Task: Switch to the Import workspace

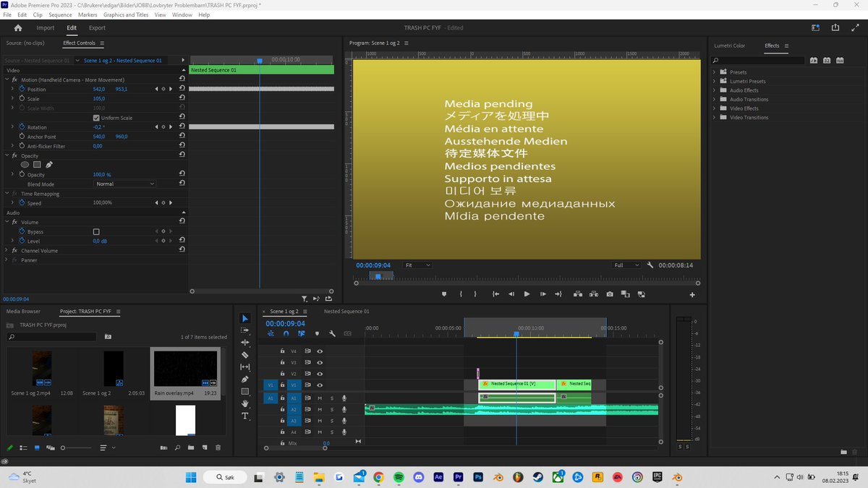Action: 46,27
